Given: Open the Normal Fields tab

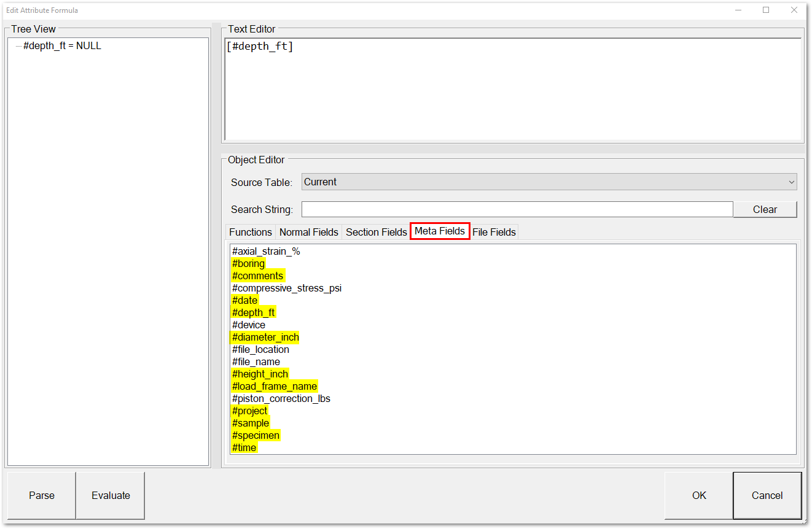Looking at the screenshot, I should click(x=309, y=232).
